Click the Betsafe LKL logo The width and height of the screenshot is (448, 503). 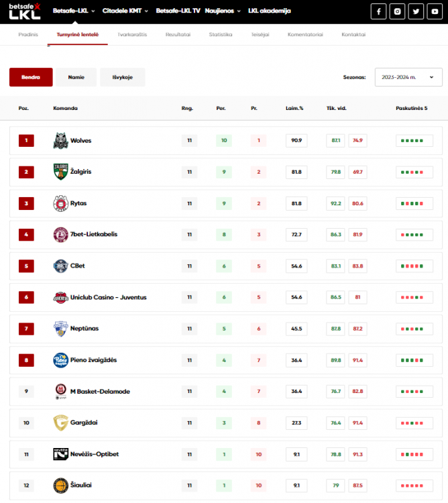click(25, 11)
